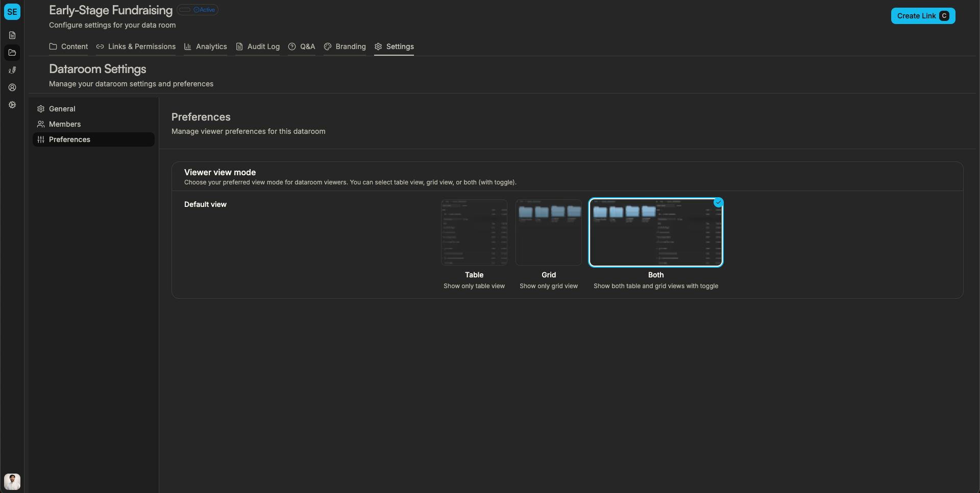The height and width of the screenshot is (493, 980).
Task: Click the checkmark on the Both view option
Action: point(718,202)
